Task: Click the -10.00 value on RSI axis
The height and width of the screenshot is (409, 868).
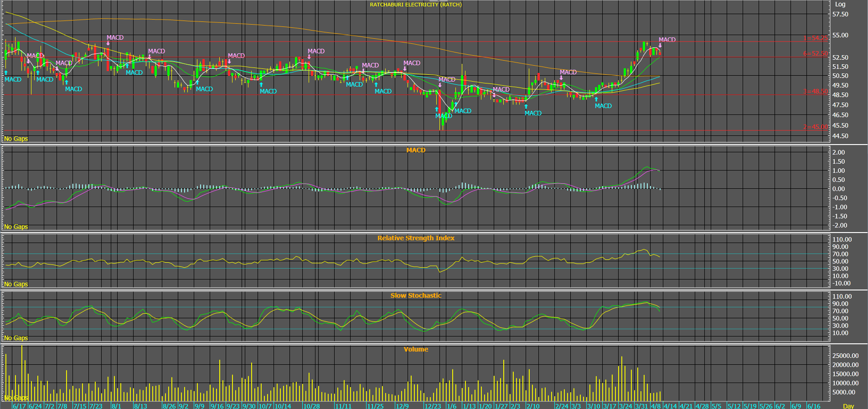Action: click(842, 283)
